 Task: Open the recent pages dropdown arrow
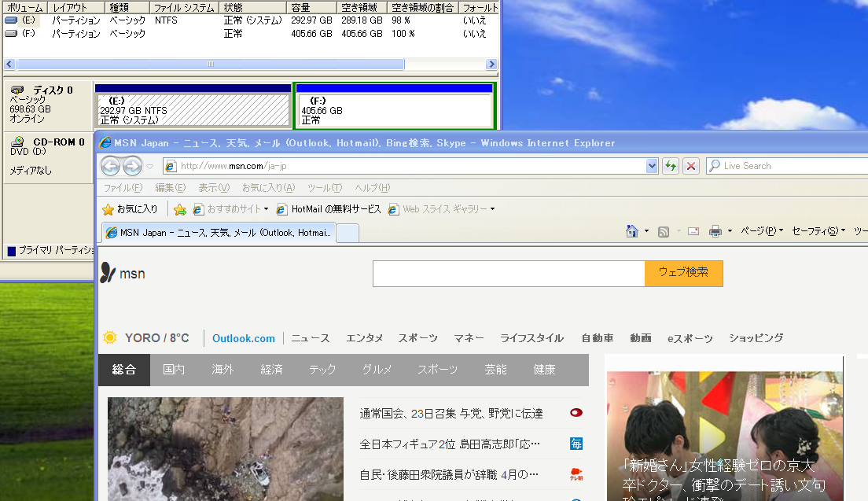(x=149, y=166)
